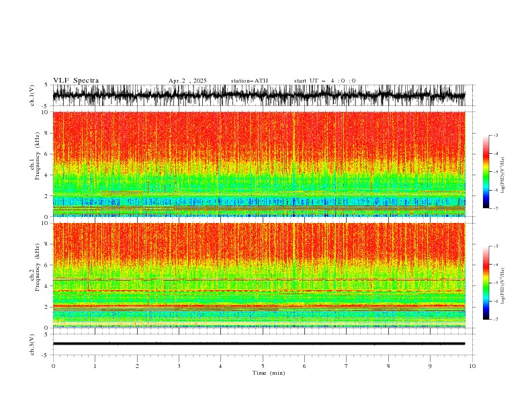Select ch.1 "Frequency (kHz)" axis label
The image size is (532, 411).
pyautogui.click(x=38, y=156)
